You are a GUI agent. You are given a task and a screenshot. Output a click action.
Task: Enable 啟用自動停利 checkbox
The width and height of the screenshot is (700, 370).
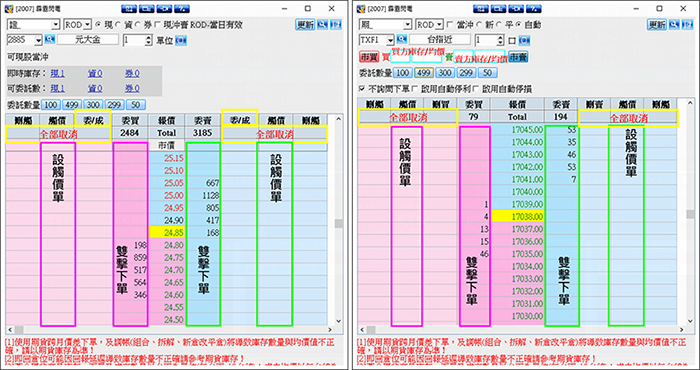415,88
